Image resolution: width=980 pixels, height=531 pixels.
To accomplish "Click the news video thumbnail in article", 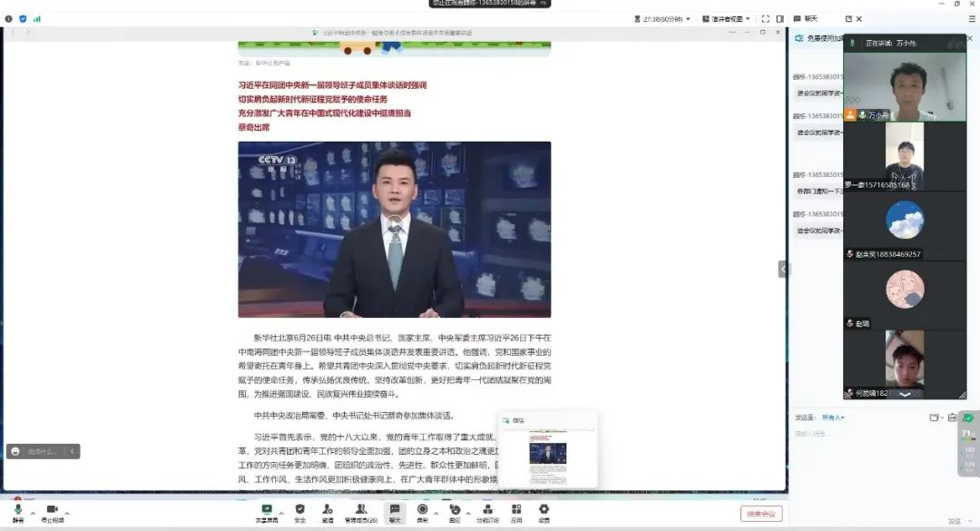I will (x=394, y=229).
